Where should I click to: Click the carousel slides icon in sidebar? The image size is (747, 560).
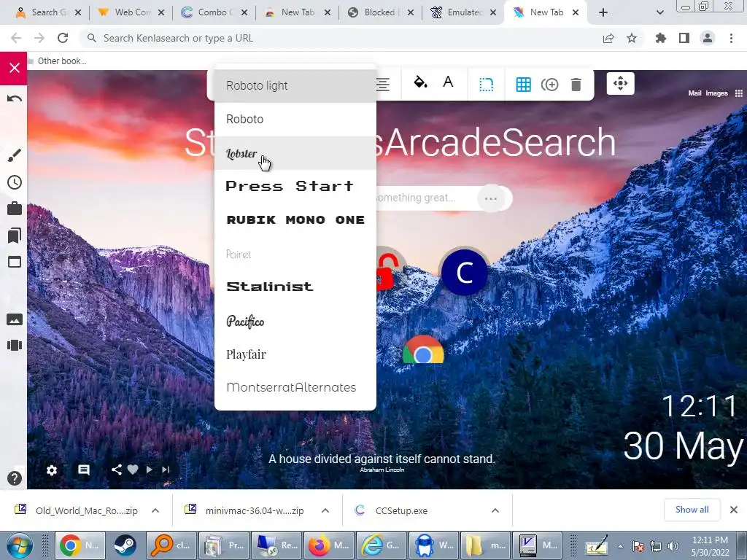(x=15, y=345)
